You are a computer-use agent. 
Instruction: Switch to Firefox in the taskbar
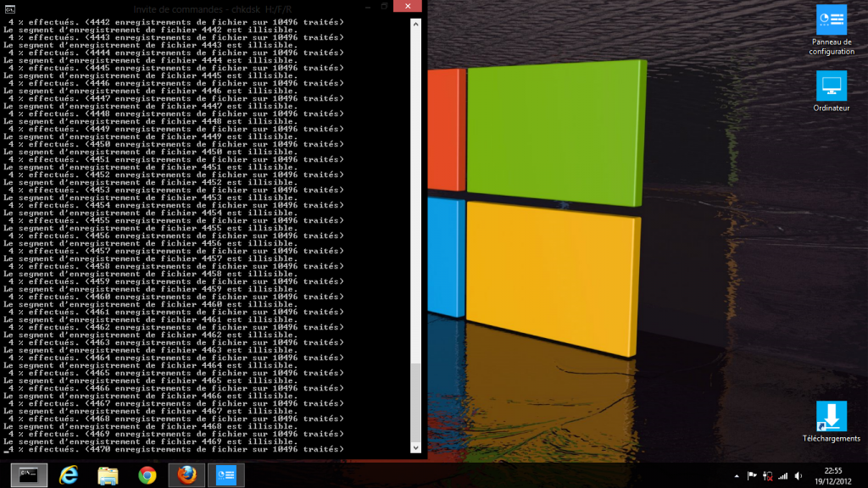(186, 475)
